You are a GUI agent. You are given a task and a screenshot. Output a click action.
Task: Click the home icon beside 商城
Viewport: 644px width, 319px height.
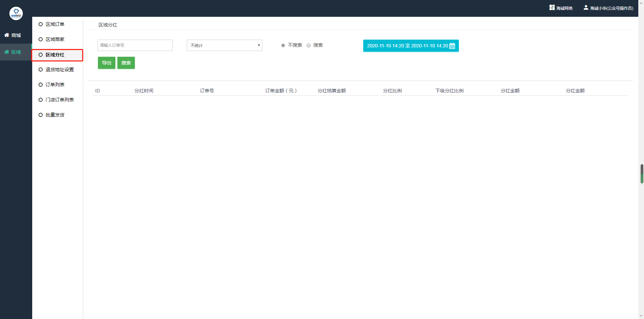[x=7, y=35]
